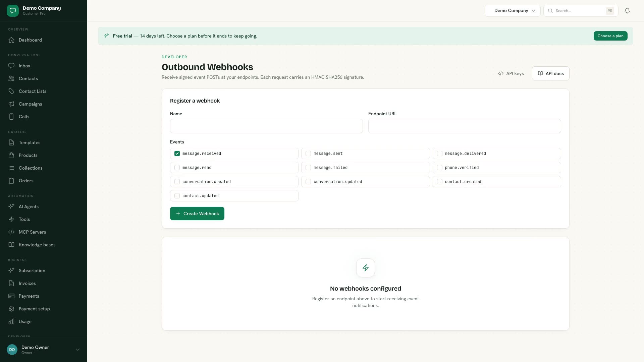Check the contact.created event checkbox
Viewport: 644px width, 362px height.
(x=440, y=182)
